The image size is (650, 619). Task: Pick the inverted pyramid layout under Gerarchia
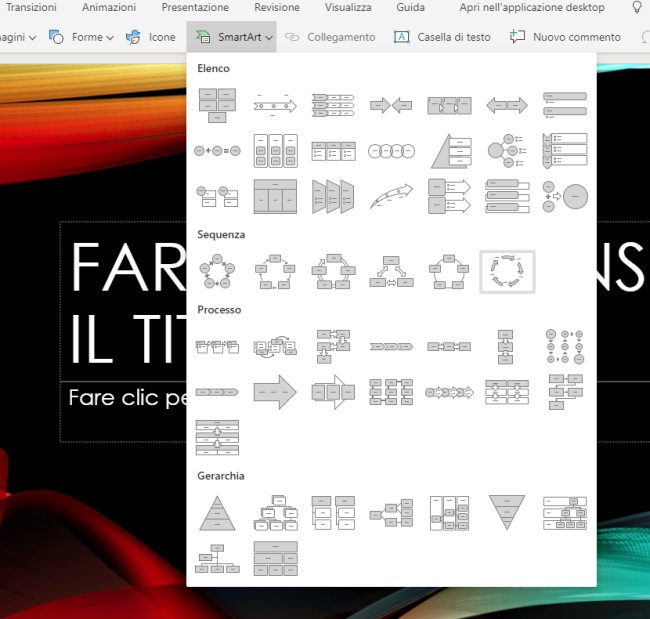tap(507, 512)
